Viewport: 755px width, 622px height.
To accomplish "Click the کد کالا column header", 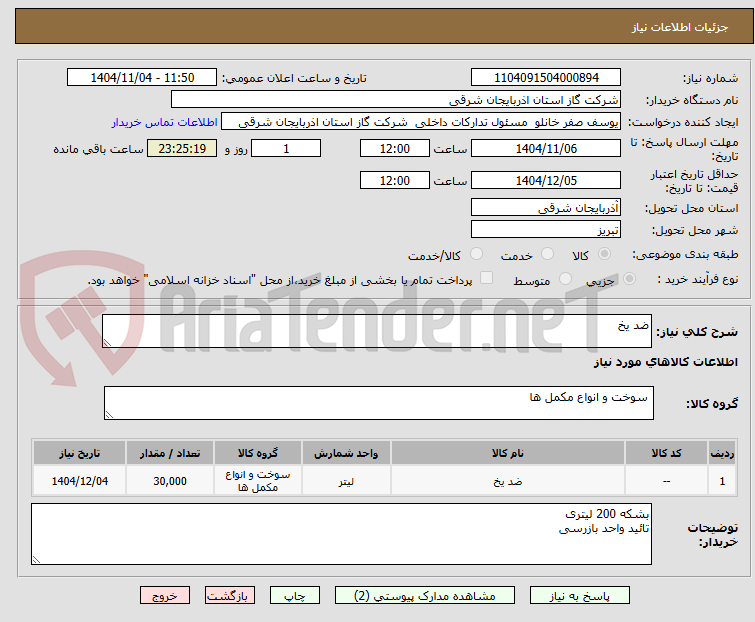I will click(x=666, y=453).
